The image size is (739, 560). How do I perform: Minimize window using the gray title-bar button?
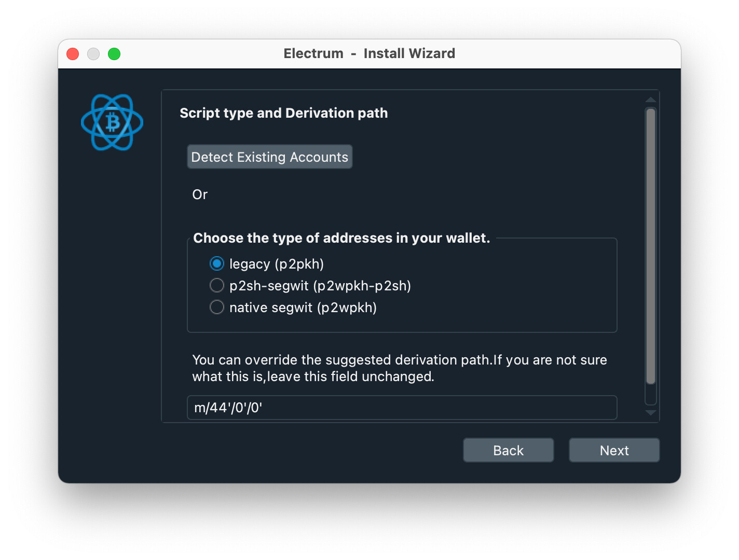(93, 54)
